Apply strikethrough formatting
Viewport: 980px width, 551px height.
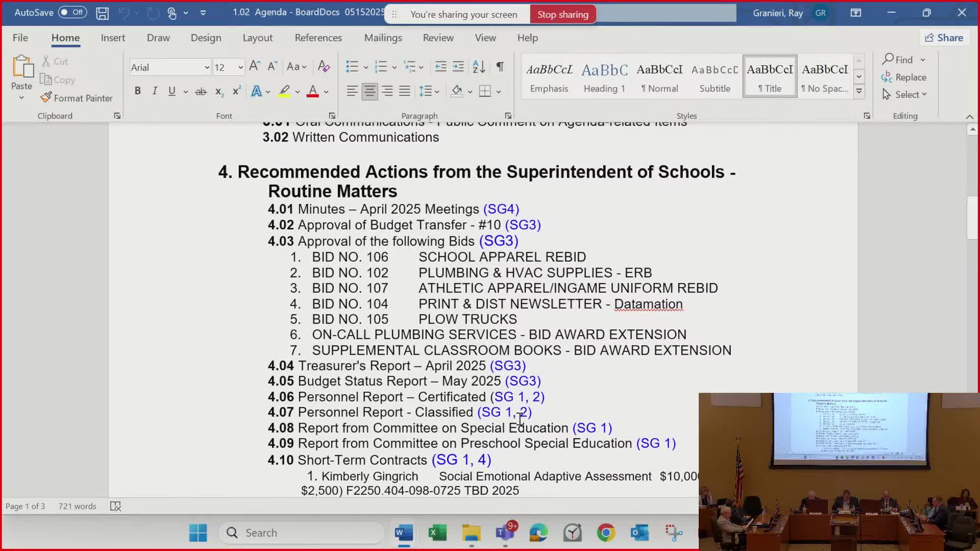(x=201, y=91)
